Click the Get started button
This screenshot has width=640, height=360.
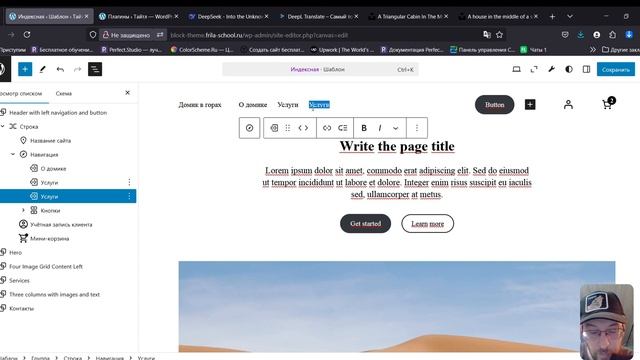(x=365, y=224)
